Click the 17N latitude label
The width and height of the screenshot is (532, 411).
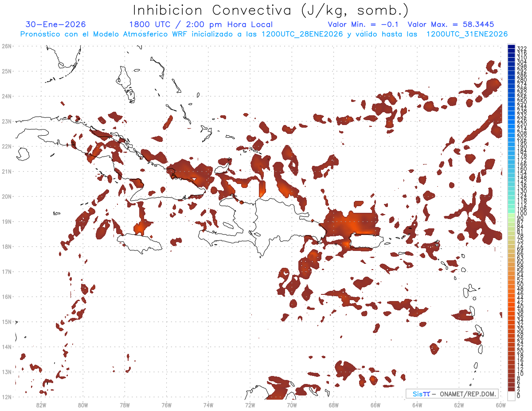[x=7, y=271]
